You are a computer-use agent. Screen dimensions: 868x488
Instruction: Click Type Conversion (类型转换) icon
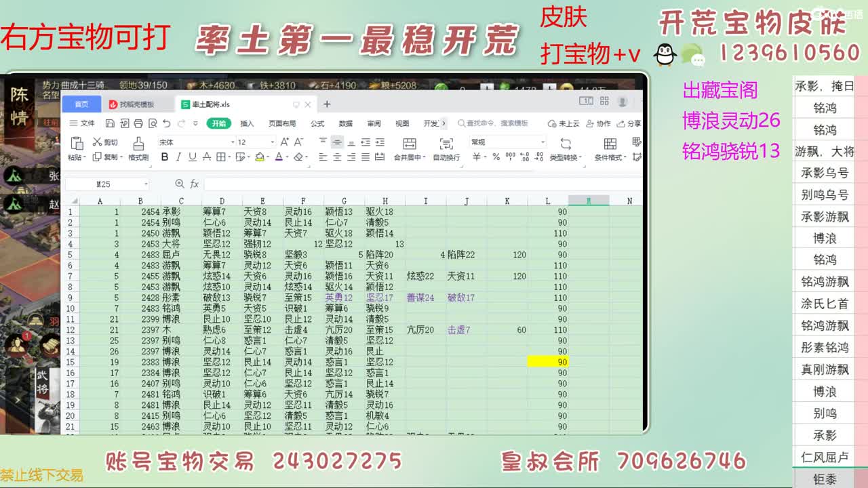(x=565, y=144)
